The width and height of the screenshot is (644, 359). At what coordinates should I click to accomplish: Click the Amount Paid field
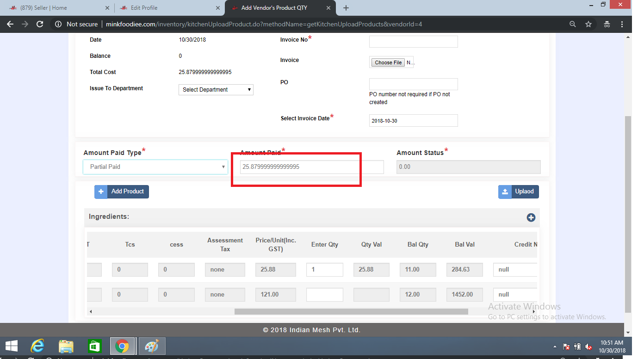[x=312, y=167]
